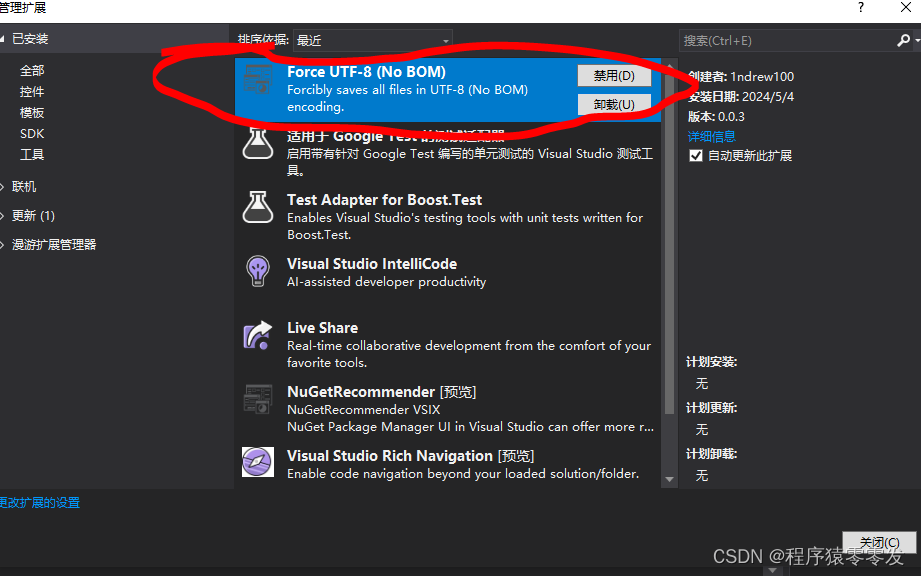This screenshot has width=921, height=576.
Task: Focus the 搜索(Ctrl+E) search field
Action: [787, 41]
